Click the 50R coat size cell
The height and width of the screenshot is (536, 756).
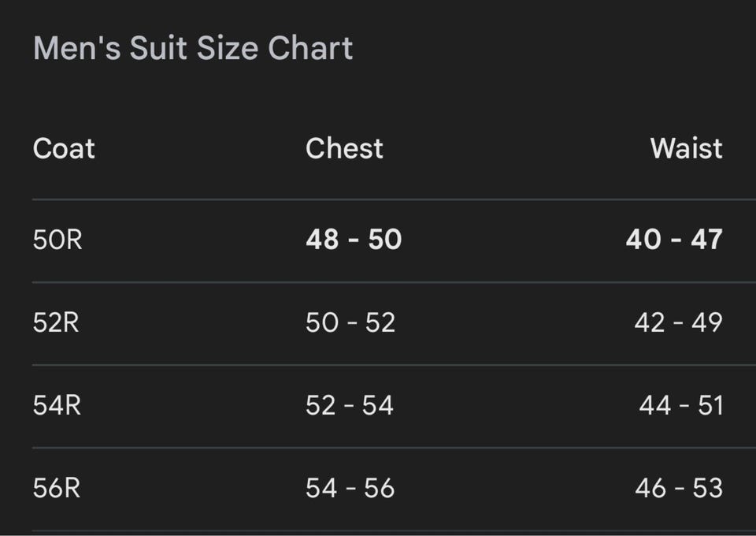pyautogui.click(x=57, y=240)
